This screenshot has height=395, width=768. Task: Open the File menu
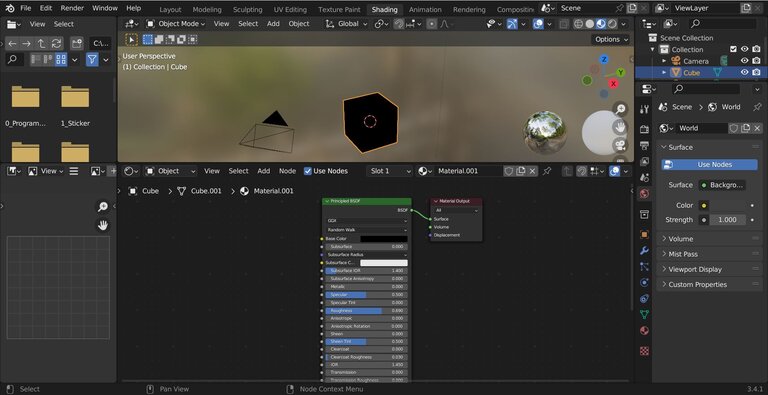point(25,8)
